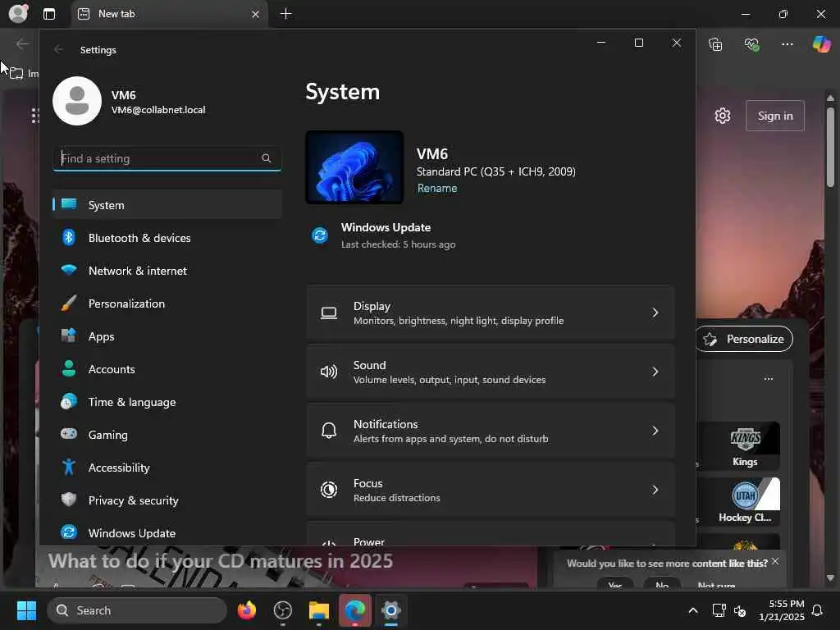Viewport: 840px width, 630px height.
Task: Open Sound settings row
Action: (x=491, y=372)
